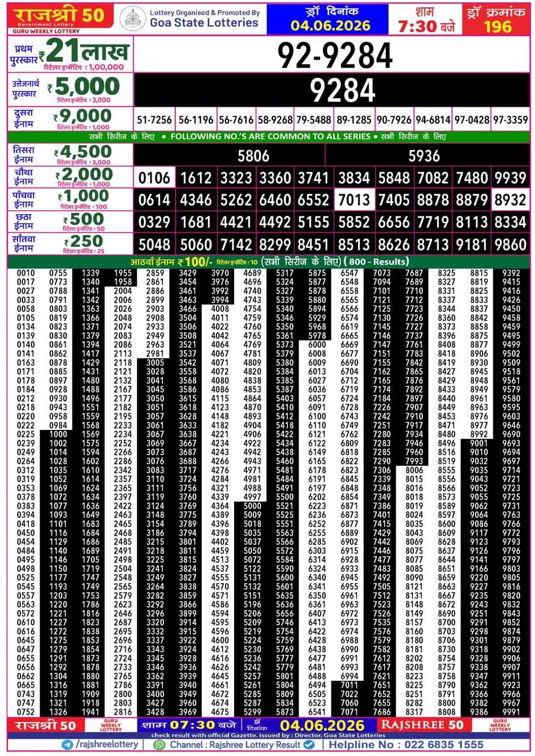Screen dimensions: 535x756
Task: Select second prize number 97-3359
Action: pyautogui.click(x=510, y=120)
